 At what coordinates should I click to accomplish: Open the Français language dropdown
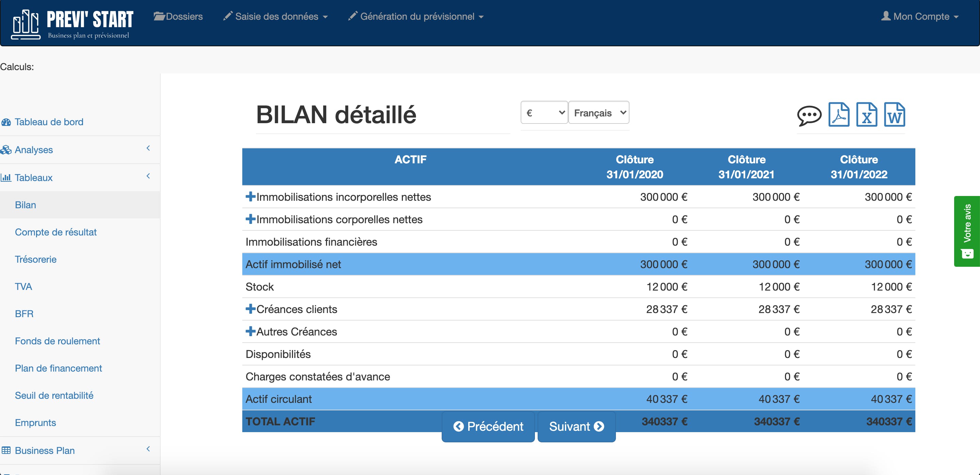[x=599, y=113]
